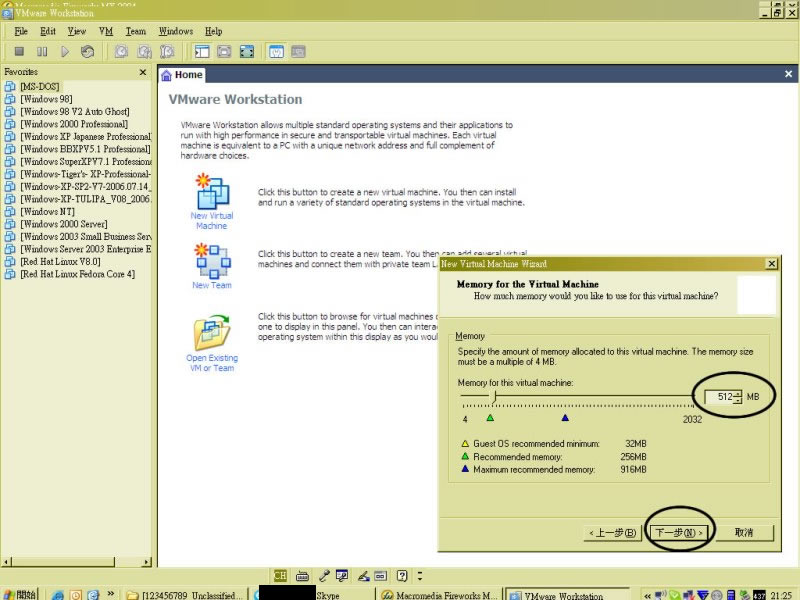Click the 開始 Start button

pyautogui.click(x=20, y=594)
